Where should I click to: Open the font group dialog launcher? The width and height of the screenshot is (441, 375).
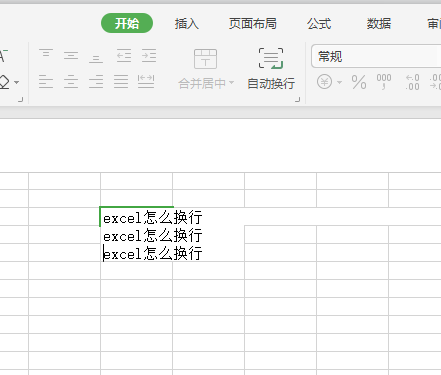[21, 99]
